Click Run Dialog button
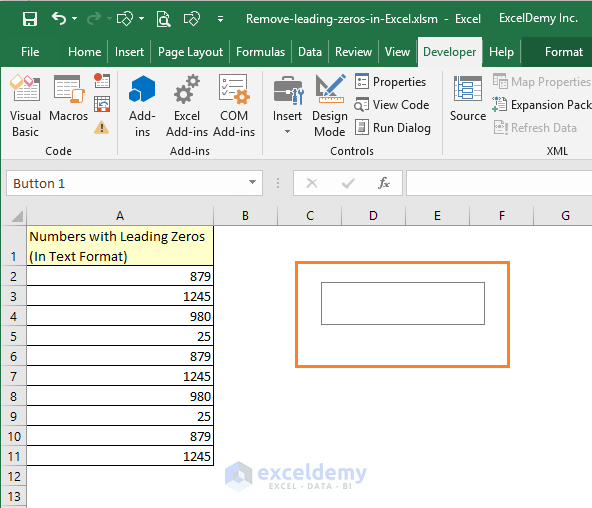Image resolution: width=592 pixels, height=508 pixels. [393, 128]
